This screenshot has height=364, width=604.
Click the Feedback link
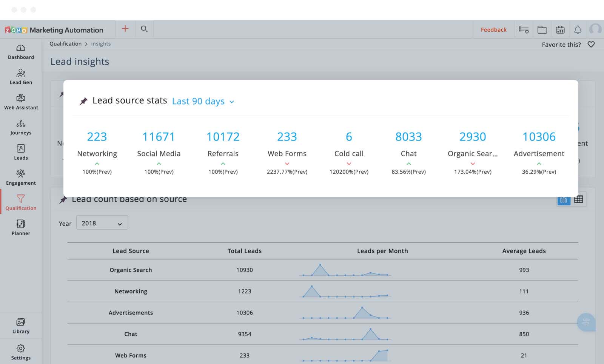pyautogui.click(x=493, y=30)
